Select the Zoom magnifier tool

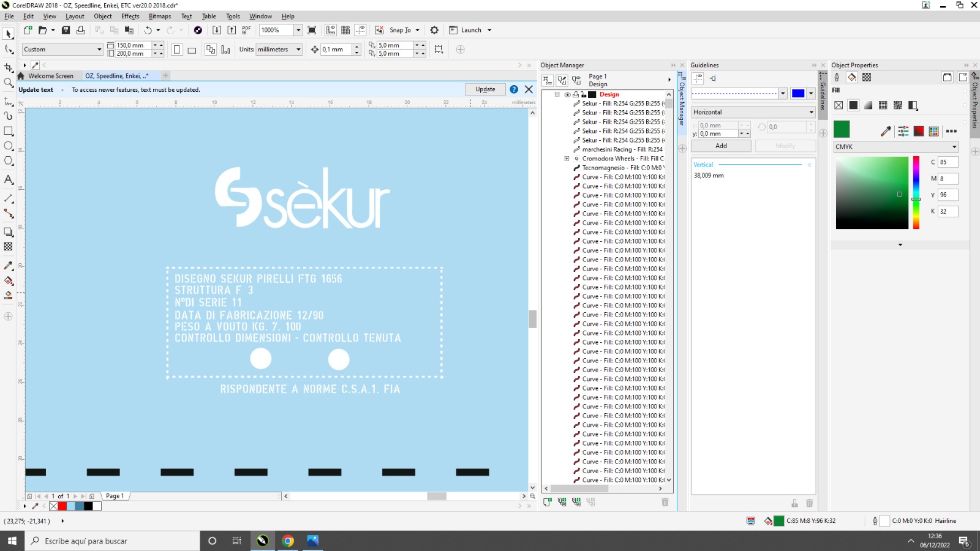pyautogui.click(x=9, y=82)
